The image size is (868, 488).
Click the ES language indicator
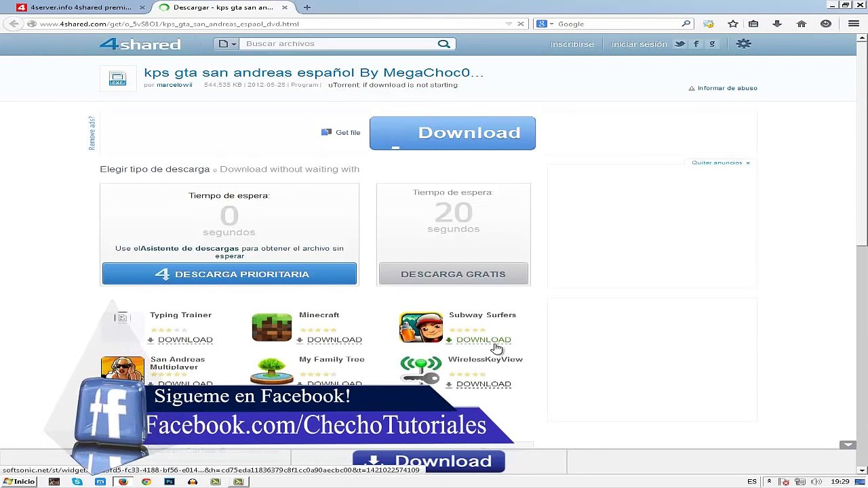click(x=752, y=482)
